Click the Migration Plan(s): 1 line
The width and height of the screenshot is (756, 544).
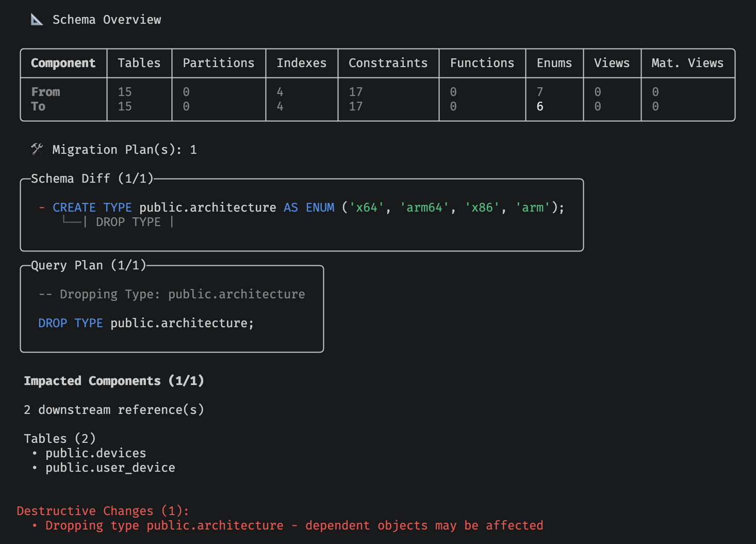point(124,150)
